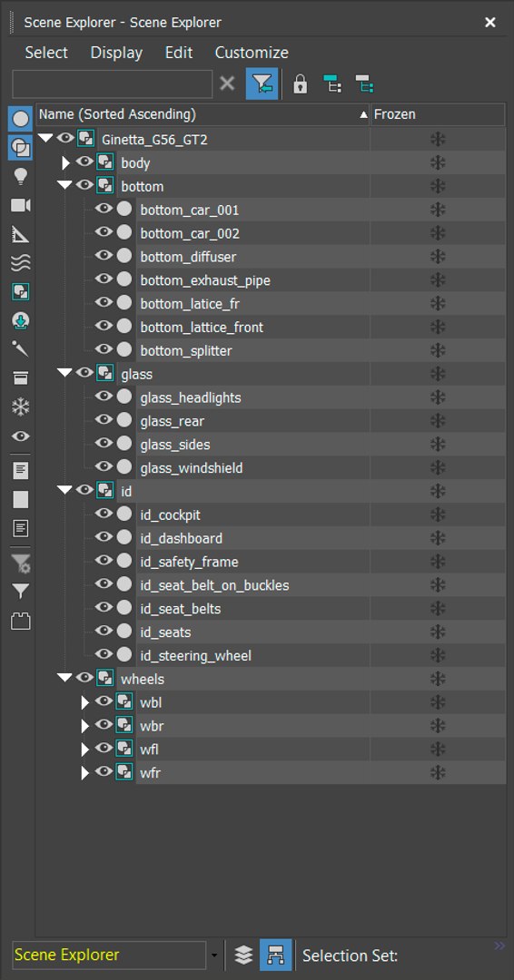Click the Display Bone Objects icon
The height and width of the screenshot is (980, 514).
(x=21, y=349)
